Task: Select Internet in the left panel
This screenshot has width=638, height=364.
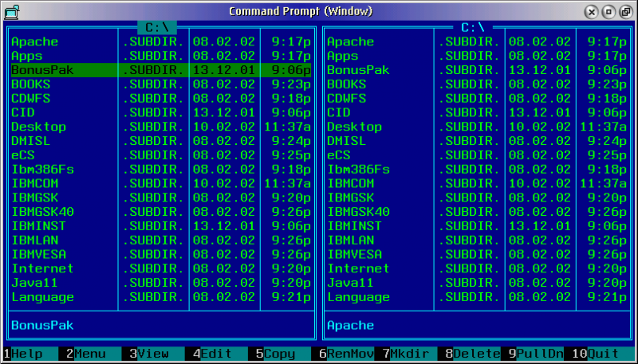Action: [x=43, y=268]
